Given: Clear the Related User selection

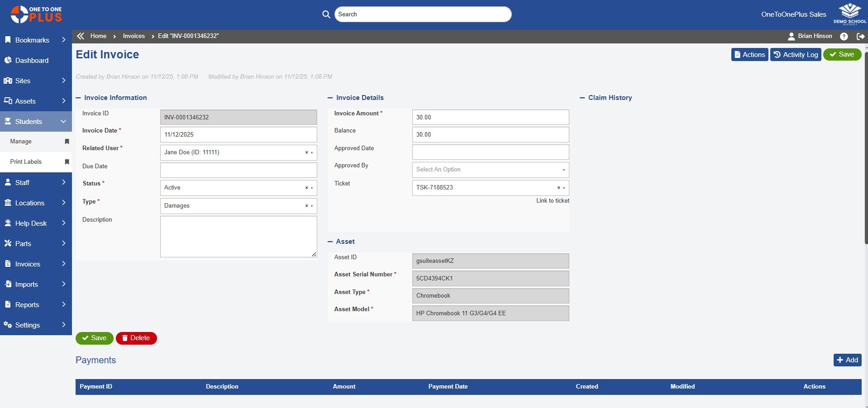Looking at the screenshot, I should [x=306, y=153].
